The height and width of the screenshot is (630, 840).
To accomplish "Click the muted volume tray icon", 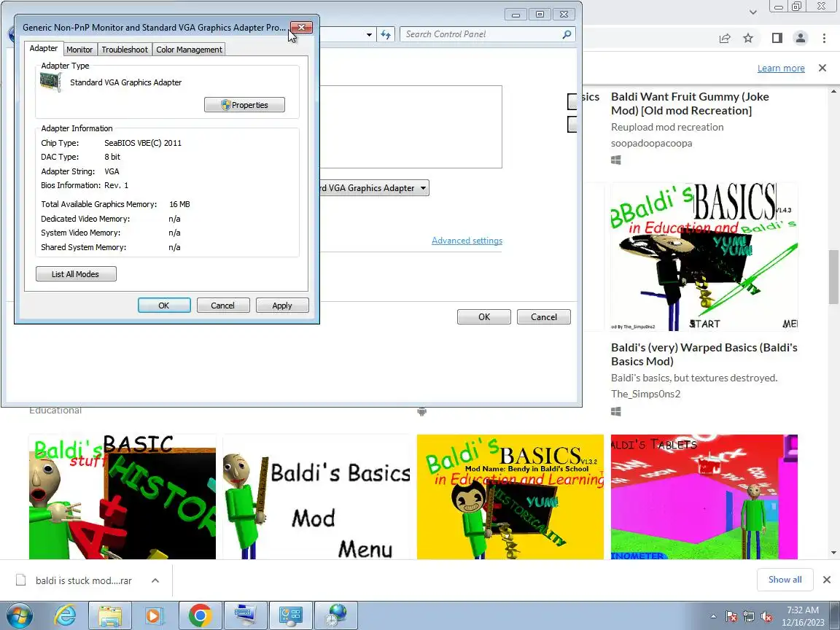I will (x=766, y=617).
